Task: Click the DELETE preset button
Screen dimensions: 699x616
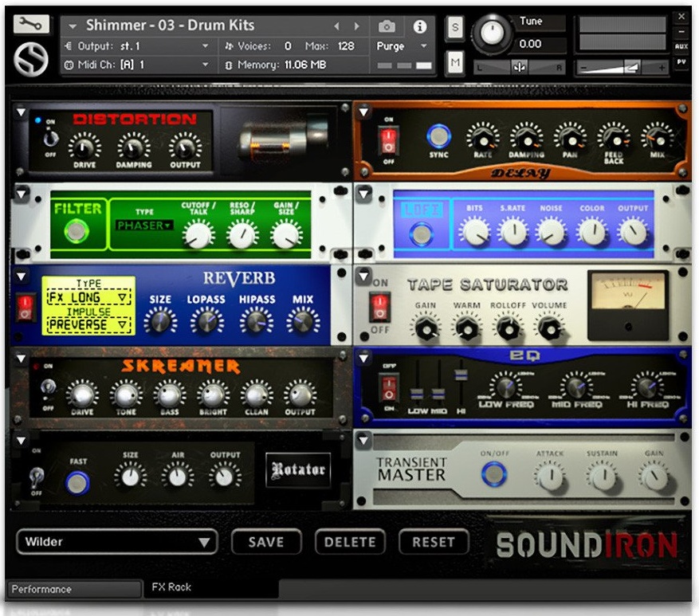Action: [x=349, y=542]
